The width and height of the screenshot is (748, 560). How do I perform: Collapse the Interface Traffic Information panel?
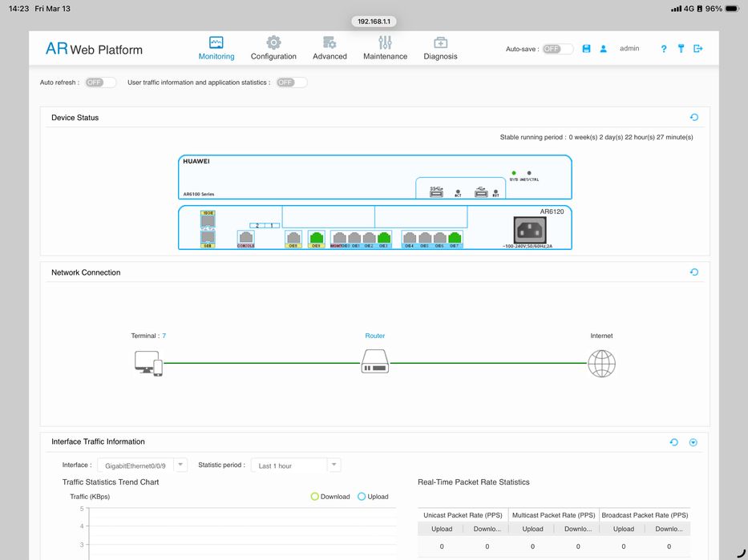(693, 443)
